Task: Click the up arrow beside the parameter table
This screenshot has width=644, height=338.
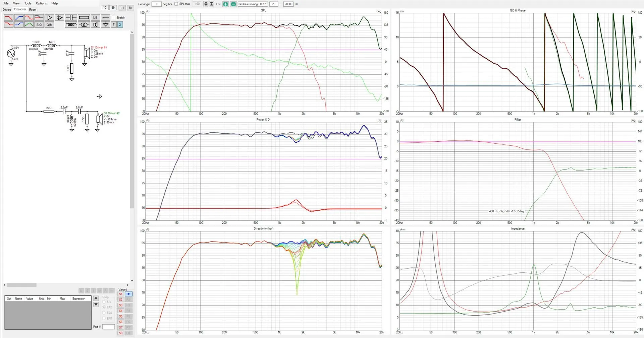Action: click(x=96, y=298)
